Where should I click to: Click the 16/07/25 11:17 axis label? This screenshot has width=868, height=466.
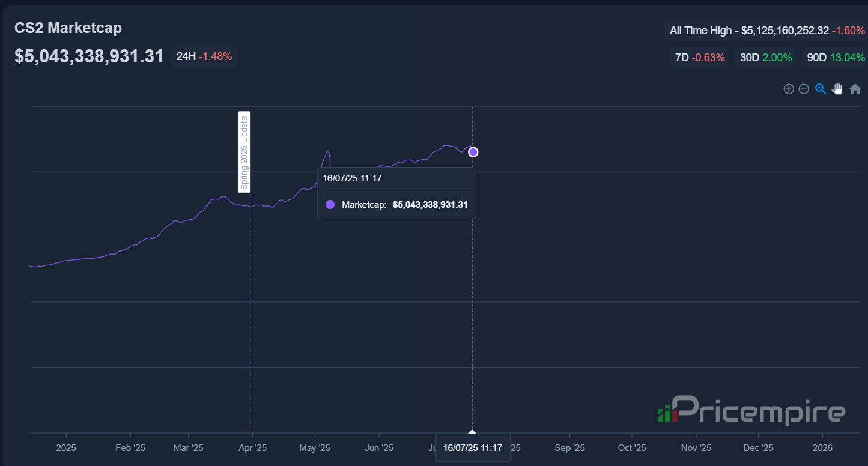point(473,447)
